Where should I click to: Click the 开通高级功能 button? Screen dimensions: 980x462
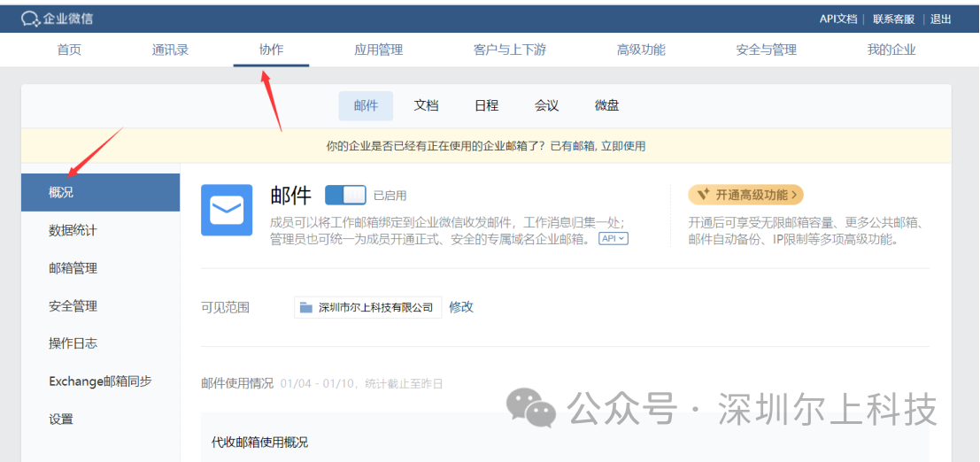745,195
